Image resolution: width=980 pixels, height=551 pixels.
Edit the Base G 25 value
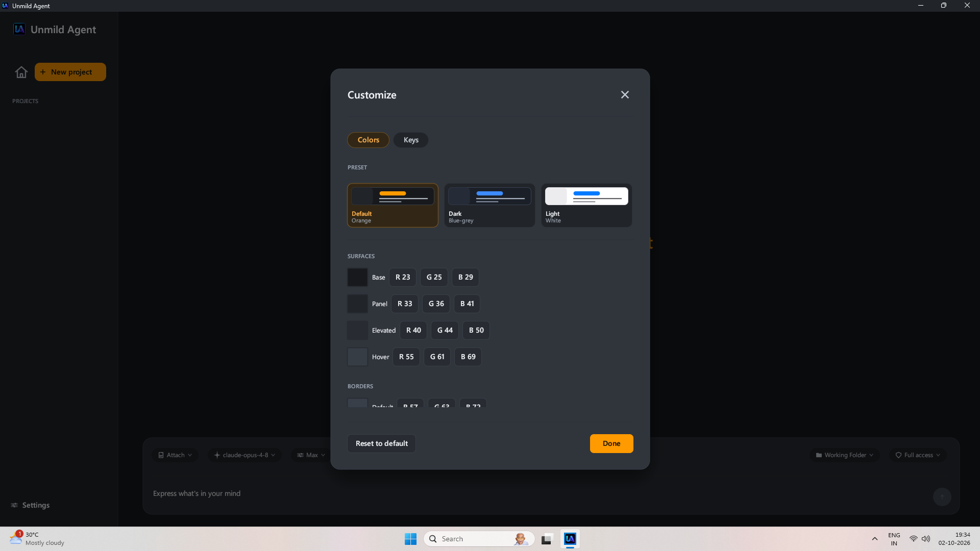click(434, 277)
